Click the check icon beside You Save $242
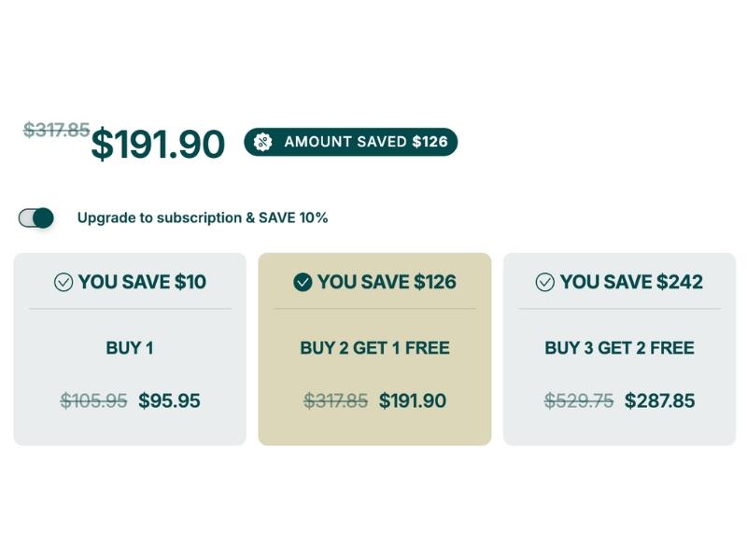 (x=545, y=282)
